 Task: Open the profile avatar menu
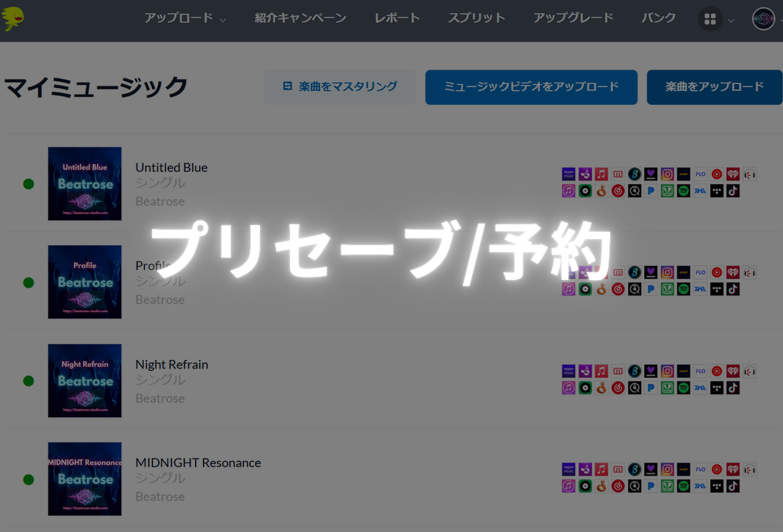pyautogui.click(x=763, y=19)
